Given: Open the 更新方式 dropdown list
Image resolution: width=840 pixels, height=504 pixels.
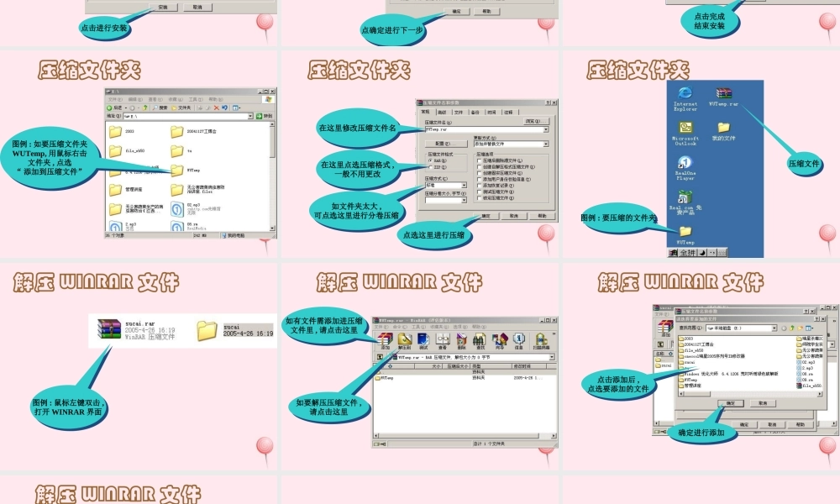Looking at the screenshot, I should pyautogui.click(x=546, y=144).
